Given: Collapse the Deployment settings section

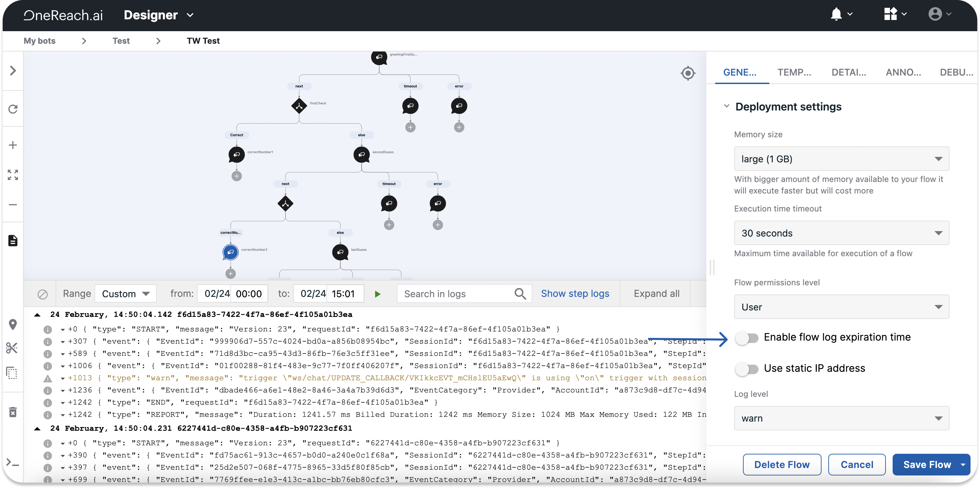Looking at the screenshot, I should click(x=726, y=106).
